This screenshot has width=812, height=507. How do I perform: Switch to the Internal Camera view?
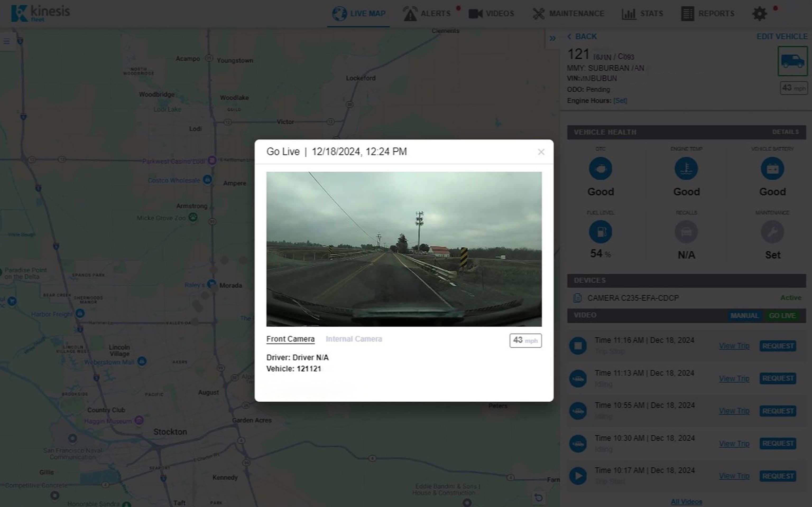tap(354, 339)
